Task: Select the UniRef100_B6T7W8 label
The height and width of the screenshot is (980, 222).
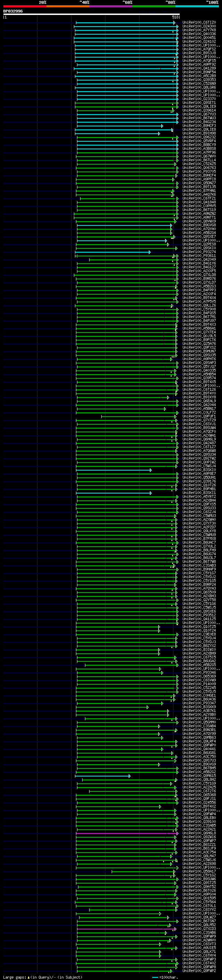Action: (199, 562)
